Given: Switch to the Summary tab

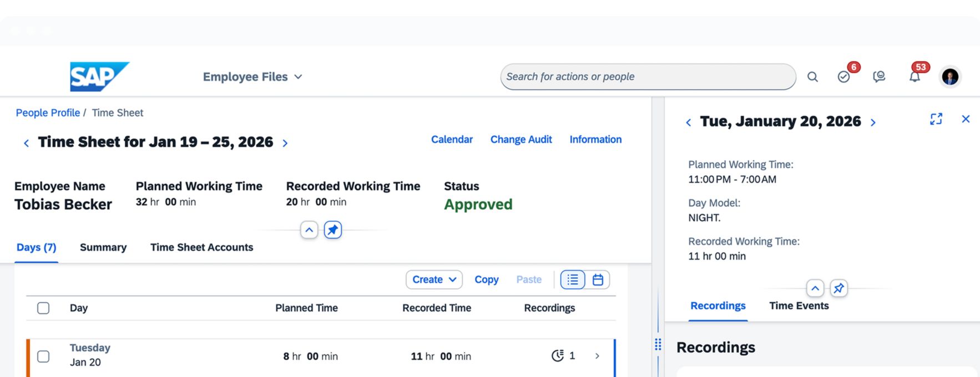Looking at the screenshot, I should [x=103, y=247].
